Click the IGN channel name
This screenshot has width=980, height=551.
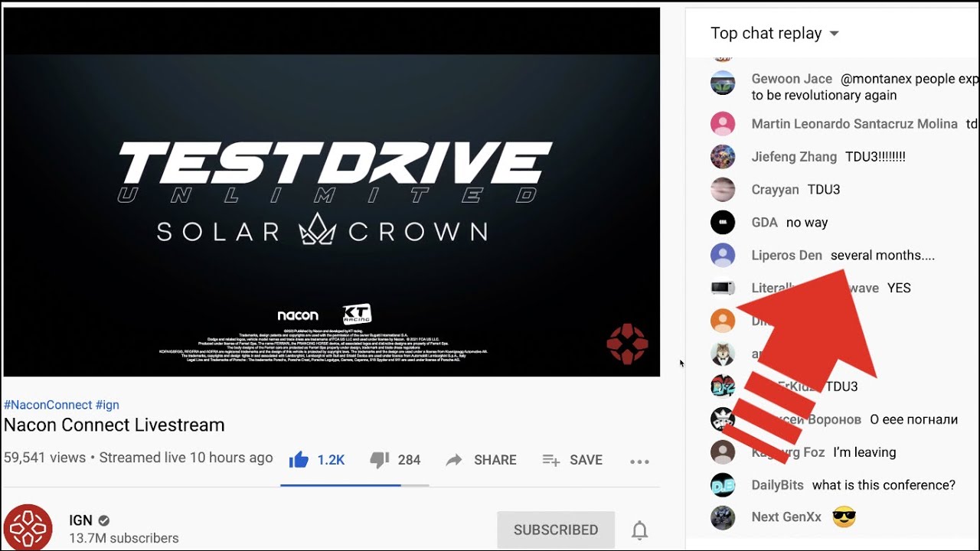click(x=80, y=520)
